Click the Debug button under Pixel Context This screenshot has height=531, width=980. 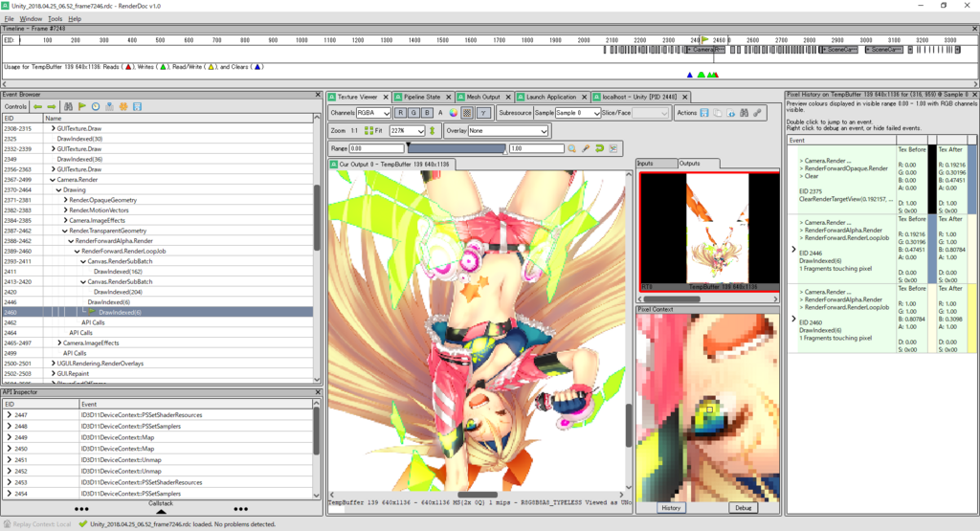coord(743,508)
